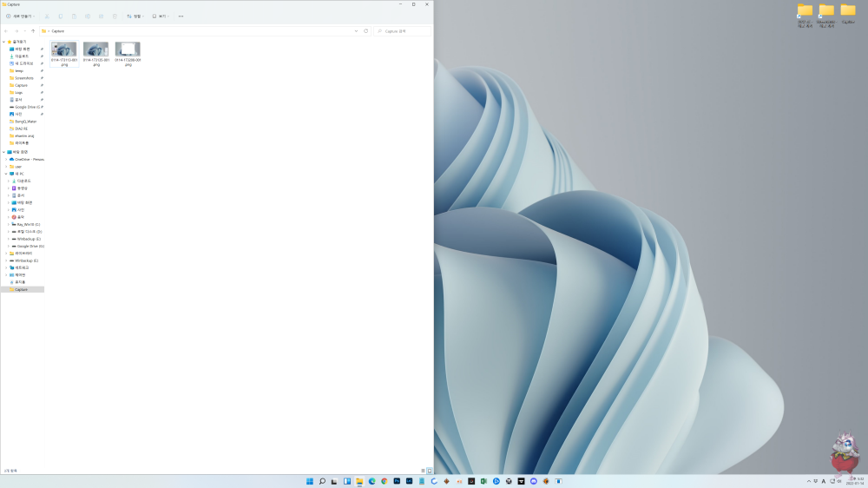
Task: Expand the 로컬 디스크 (D:) drive node
Action: [x=9, y=232]
